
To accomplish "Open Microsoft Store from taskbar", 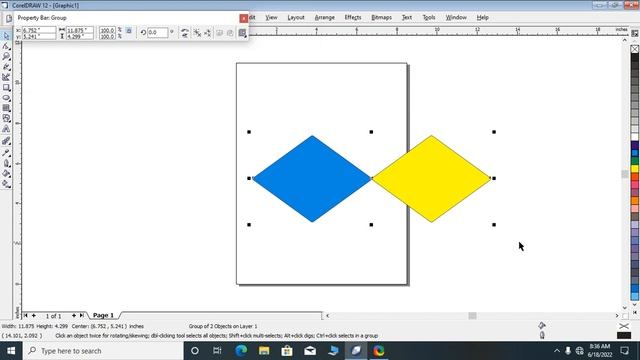I will (287, 351).
